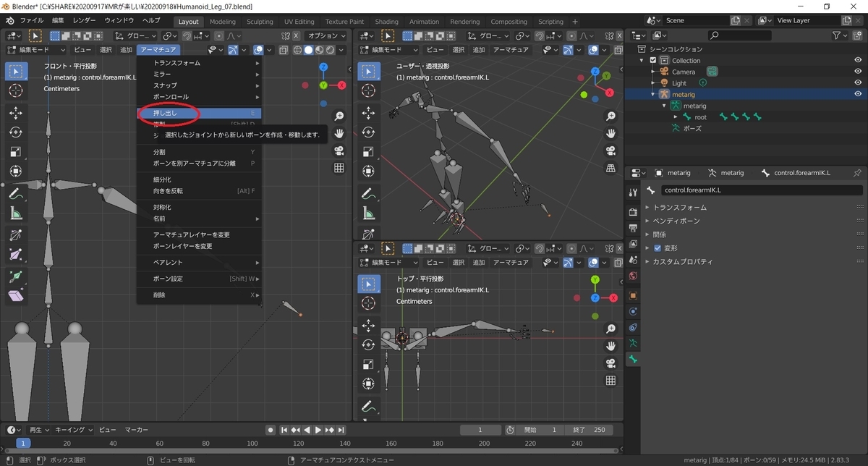
Task: Select the Bone Size tool in front viewport
Action: [x=15, y=255]
